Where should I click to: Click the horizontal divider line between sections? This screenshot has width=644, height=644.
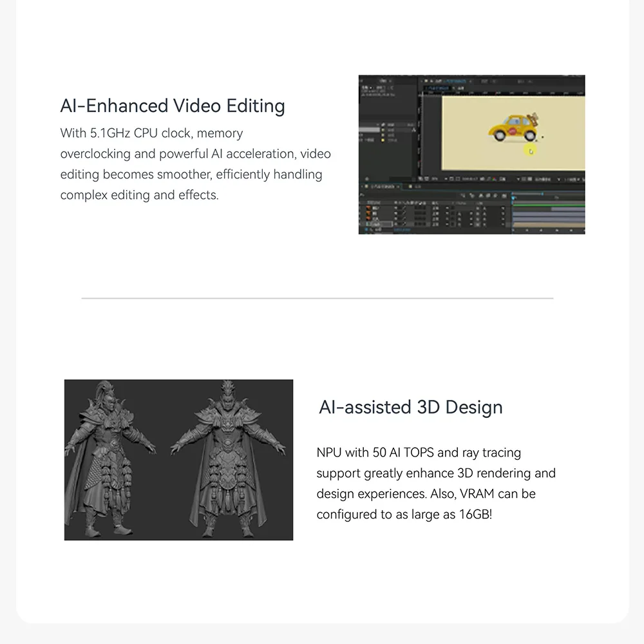(317, 298)
